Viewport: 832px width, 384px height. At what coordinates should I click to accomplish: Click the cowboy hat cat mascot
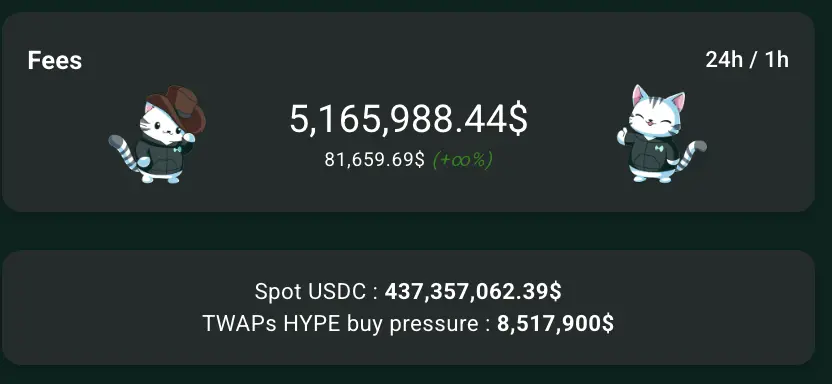click(157, 134)
